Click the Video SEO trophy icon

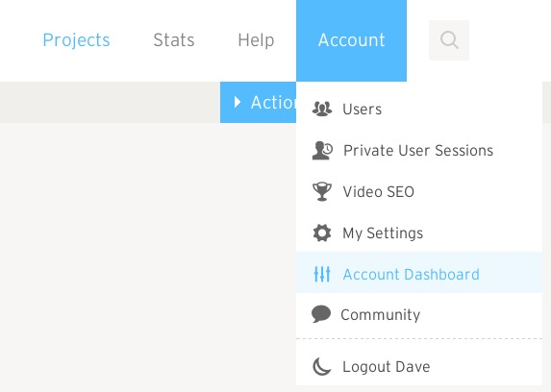click(x=322, y=191)
